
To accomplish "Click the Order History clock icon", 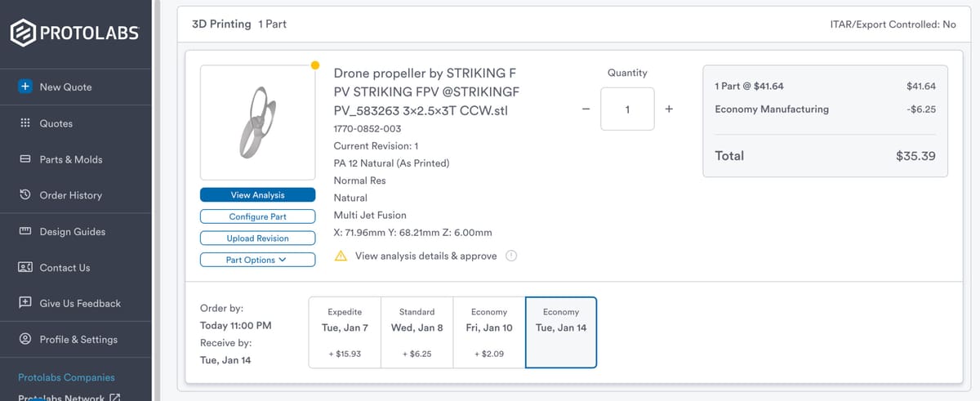I will tap(24, 195).
